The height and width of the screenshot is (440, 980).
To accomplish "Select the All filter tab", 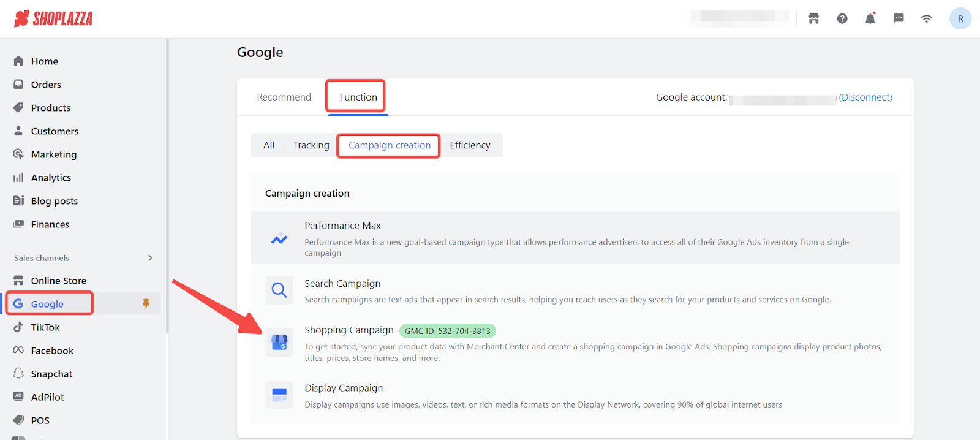I will click(269, 145).
